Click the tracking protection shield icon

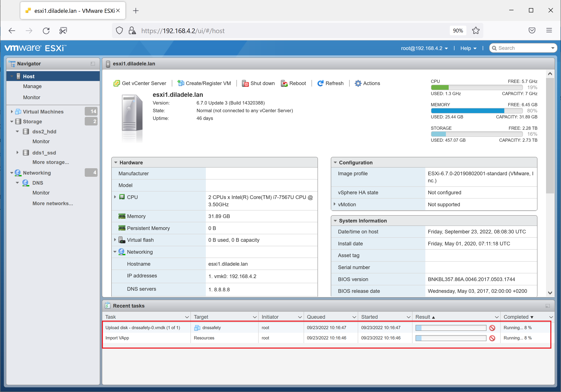(x=119, y=31)
